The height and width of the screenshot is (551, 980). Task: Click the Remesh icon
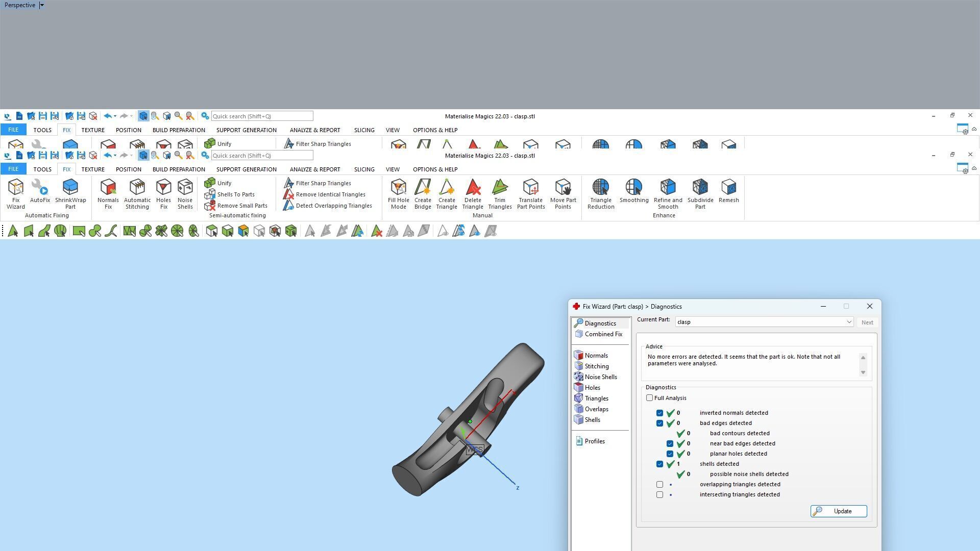point(728,191)
